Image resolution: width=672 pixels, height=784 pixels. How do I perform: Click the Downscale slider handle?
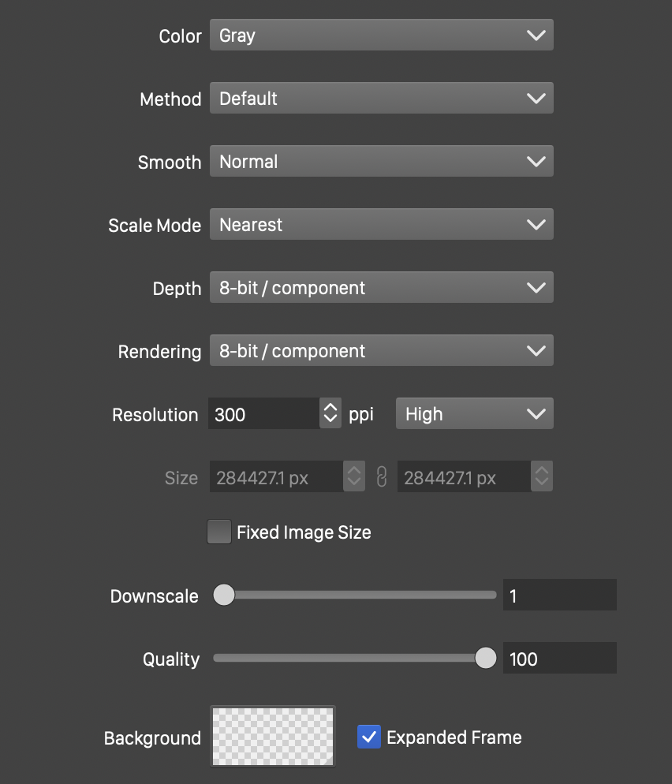(225, 595)
